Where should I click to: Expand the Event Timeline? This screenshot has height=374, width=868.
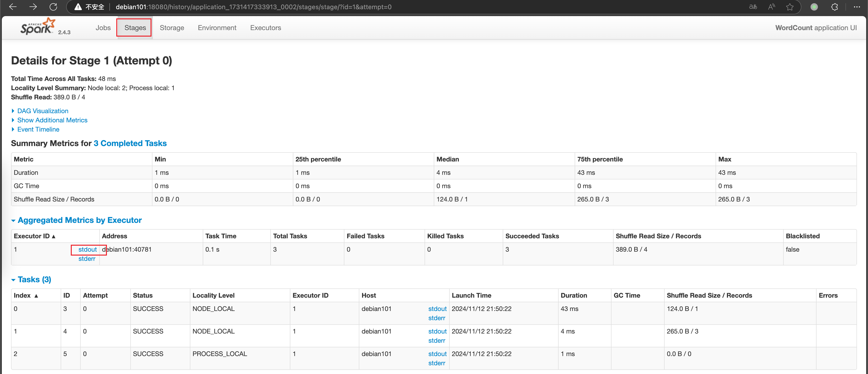[38, 129]
